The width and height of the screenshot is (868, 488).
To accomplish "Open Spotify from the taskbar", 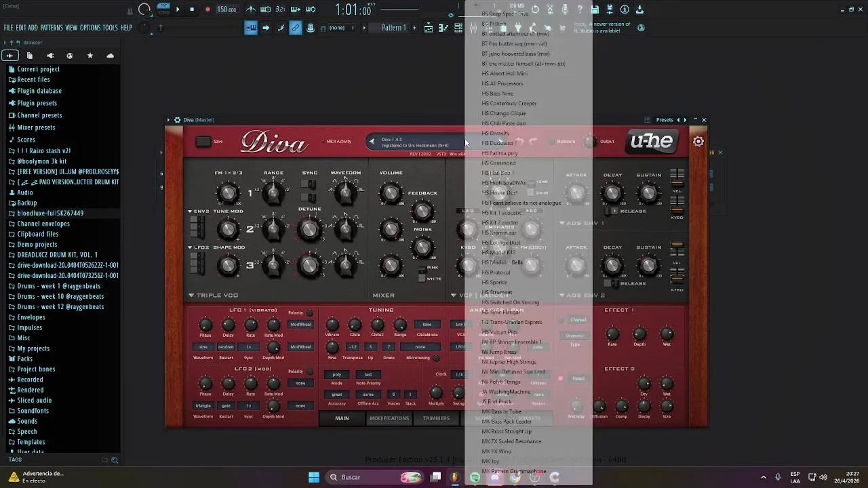I will tap(475, 477).
